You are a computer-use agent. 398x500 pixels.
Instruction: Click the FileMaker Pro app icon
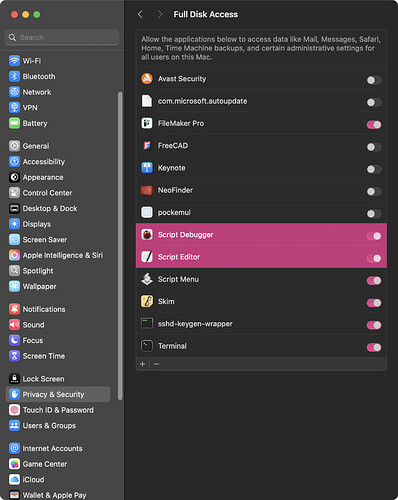147,123
